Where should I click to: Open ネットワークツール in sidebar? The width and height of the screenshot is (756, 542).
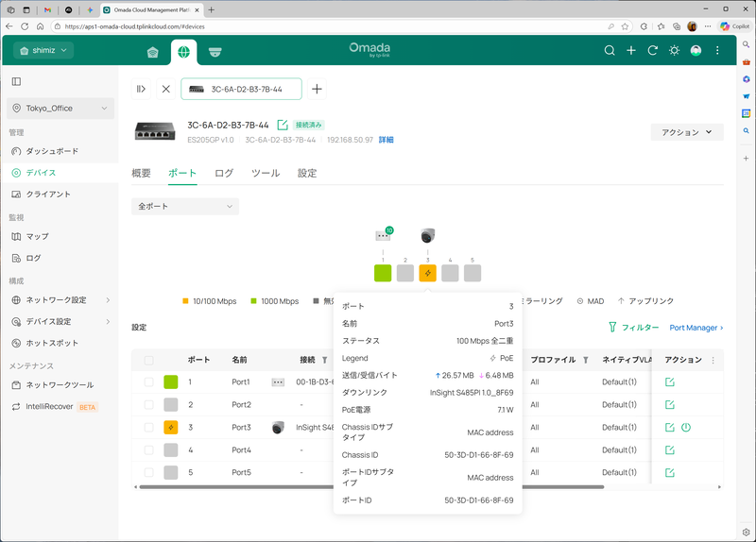point(60,385)
